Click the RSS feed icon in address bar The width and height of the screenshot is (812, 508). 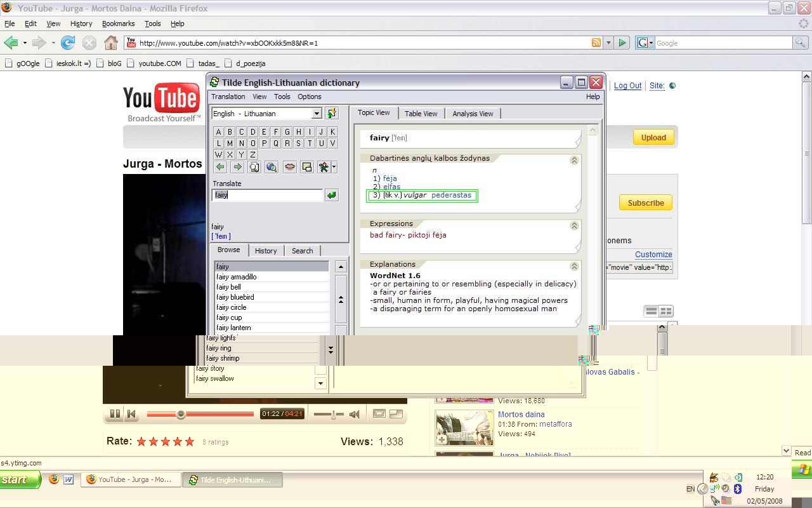coord(596,43)
